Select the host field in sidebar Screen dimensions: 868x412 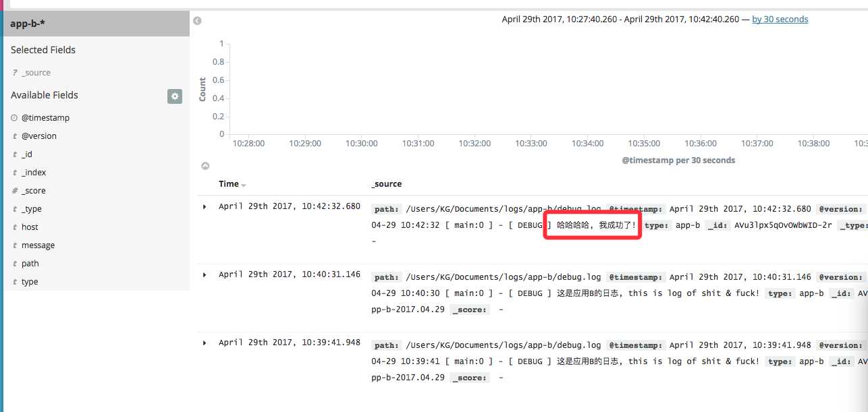pyautogui.click(x=30, y=227)
